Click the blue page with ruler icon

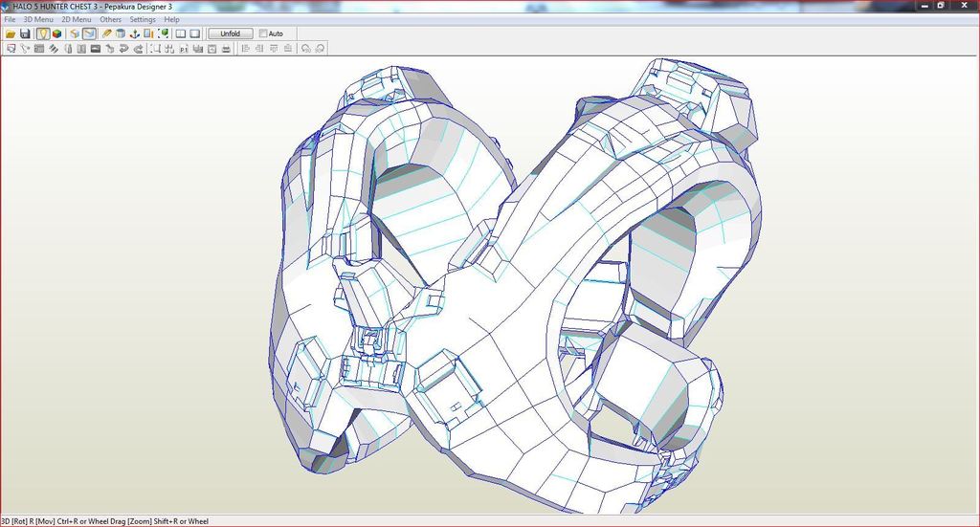pyautogui.click(x=148, y=33)
